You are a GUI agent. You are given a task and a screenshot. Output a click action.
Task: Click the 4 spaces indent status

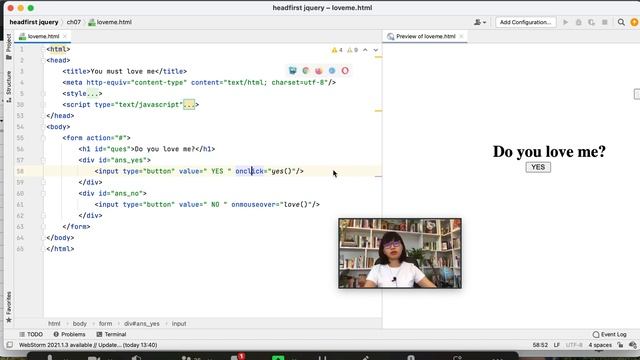pos(600,345)
